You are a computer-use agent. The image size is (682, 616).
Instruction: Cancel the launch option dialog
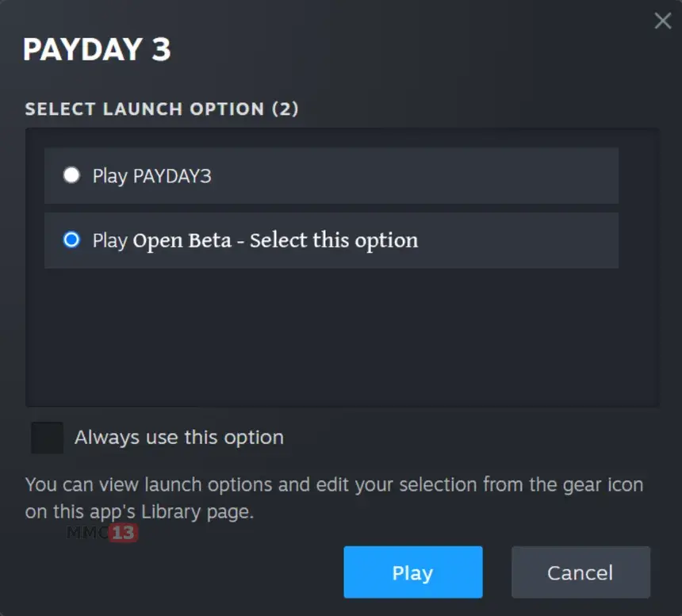pos(580,572)
